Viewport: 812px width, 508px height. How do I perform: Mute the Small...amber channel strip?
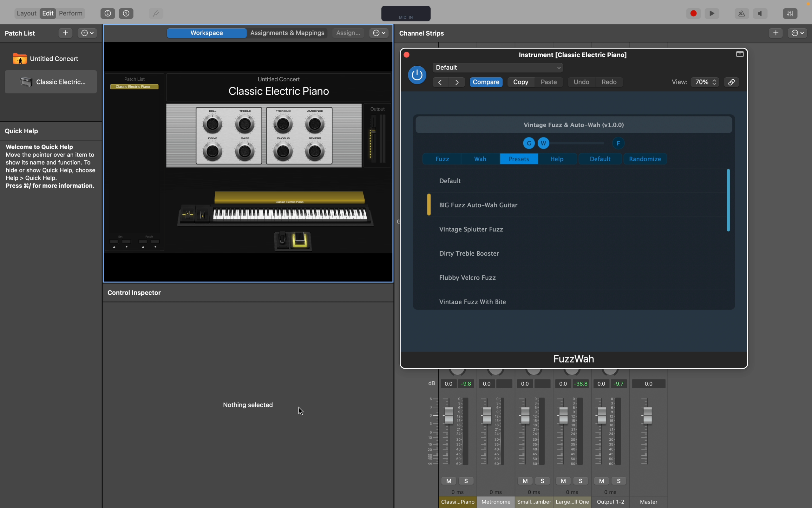click(525, 481)
